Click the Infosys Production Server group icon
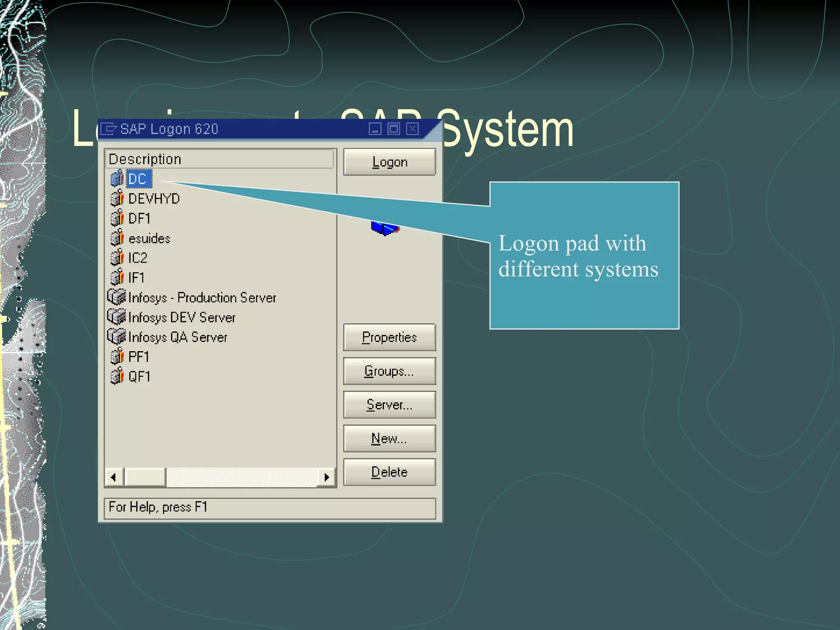The height and width of the screenshot is (630, 840). coord(116,297)
